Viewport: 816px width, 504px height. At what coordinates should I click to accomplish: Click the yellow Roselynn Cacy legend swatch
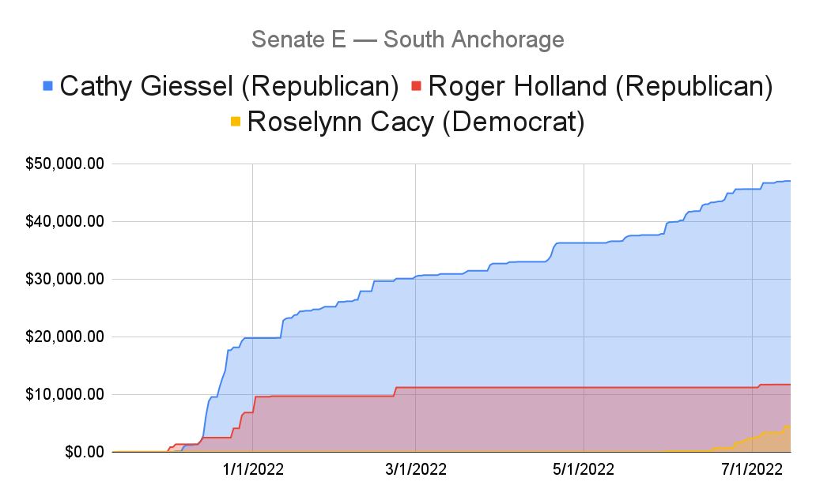coord(235,122)
